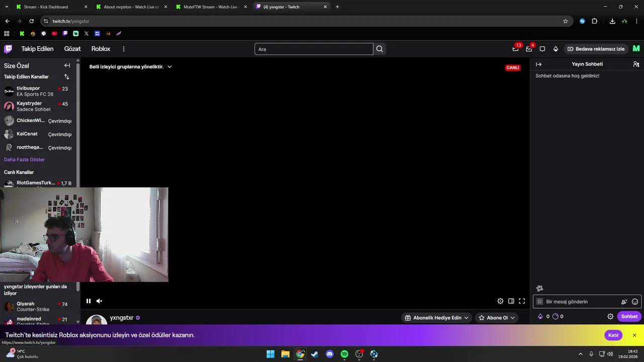Unmute the stream player volume

99,301
